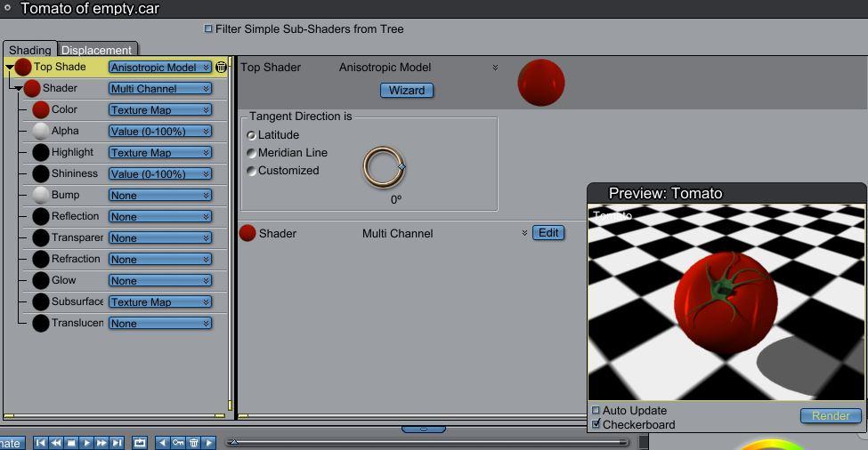The image size is (868, 450).
Task: Switch to the Displacement tab
Action: [x=96, y=50]
